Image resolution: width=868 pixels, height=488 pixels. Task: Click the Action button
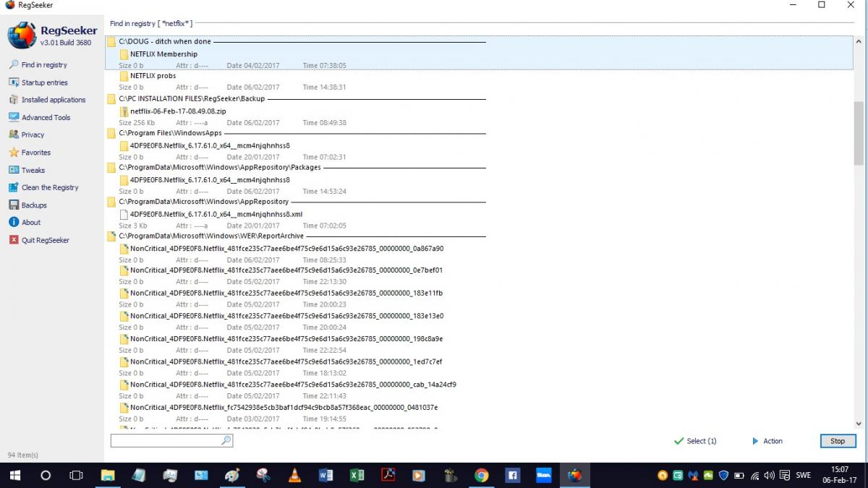pyautogui.click(x=767, y=441)
